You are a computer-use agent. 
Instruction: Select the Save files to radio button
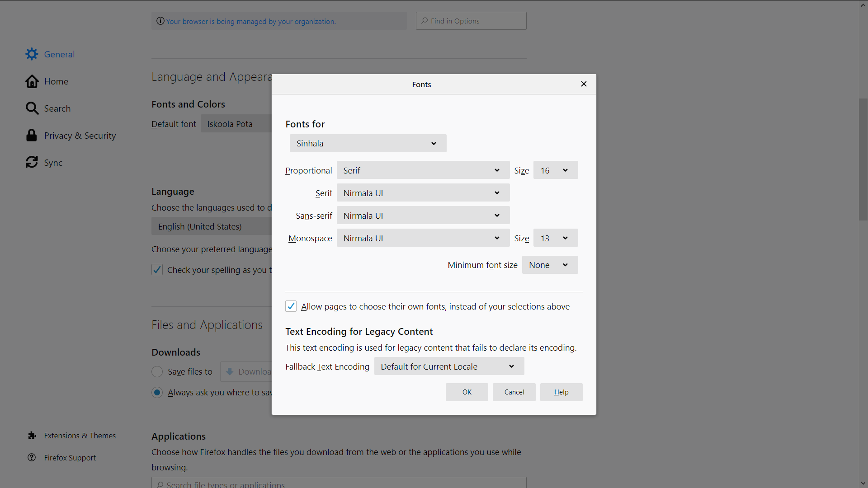(157, 371)
